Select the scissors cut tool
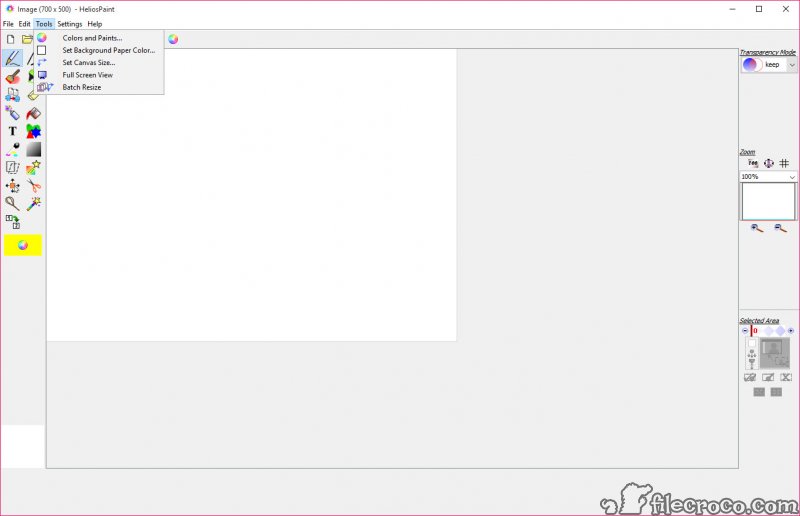800x516 pixels. point(34,186)
